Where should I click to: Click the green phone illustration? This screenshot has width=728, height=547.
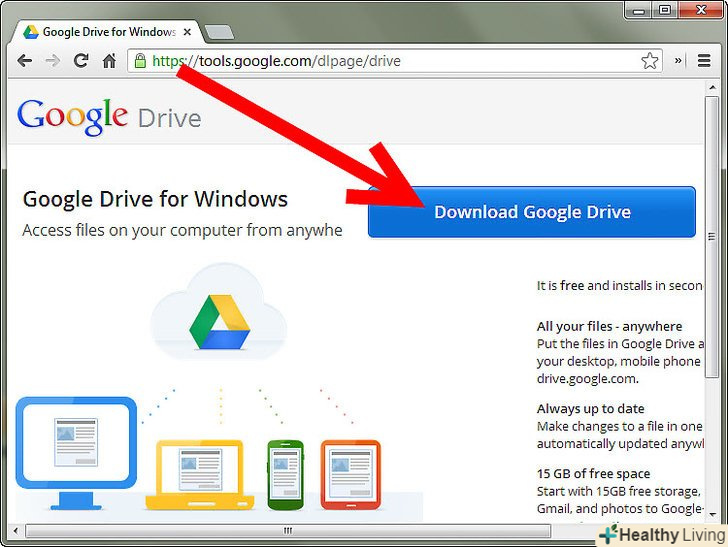tap(286, 475)
